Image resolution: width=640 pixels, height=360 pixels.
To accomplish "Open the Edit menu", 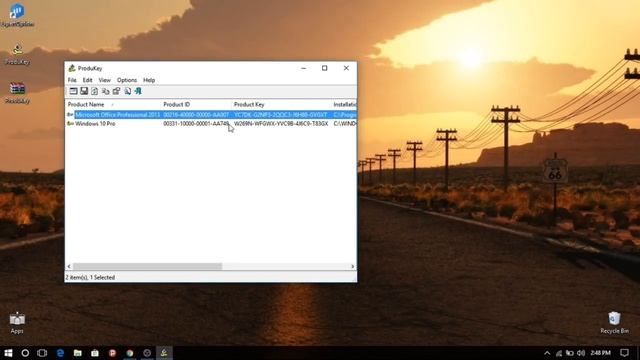I will (87, 80).
